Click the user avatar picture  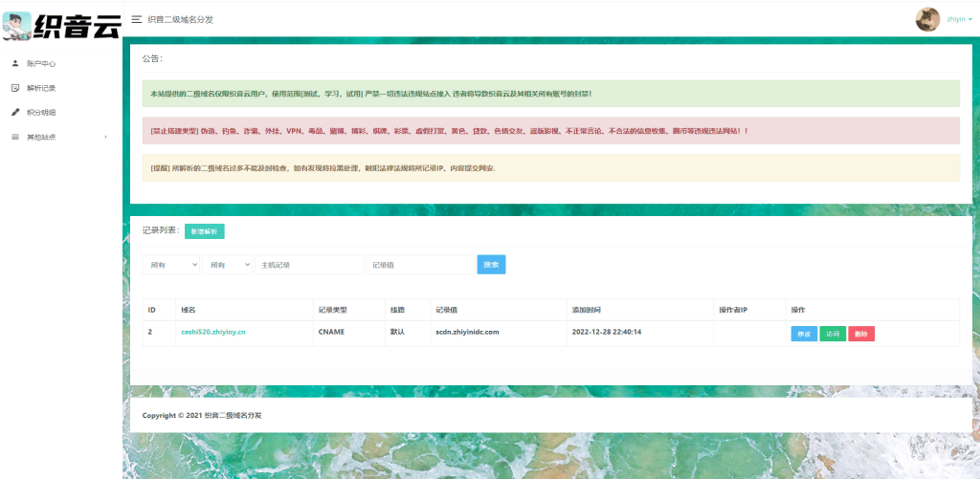[x=927, y=19]
